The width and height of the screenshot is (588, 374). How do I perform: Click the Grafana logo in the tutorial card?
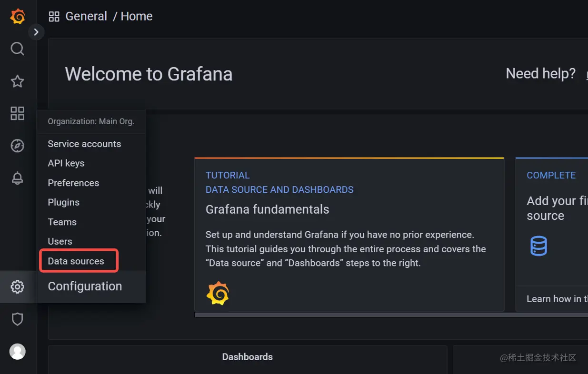(x=218, y=293)
